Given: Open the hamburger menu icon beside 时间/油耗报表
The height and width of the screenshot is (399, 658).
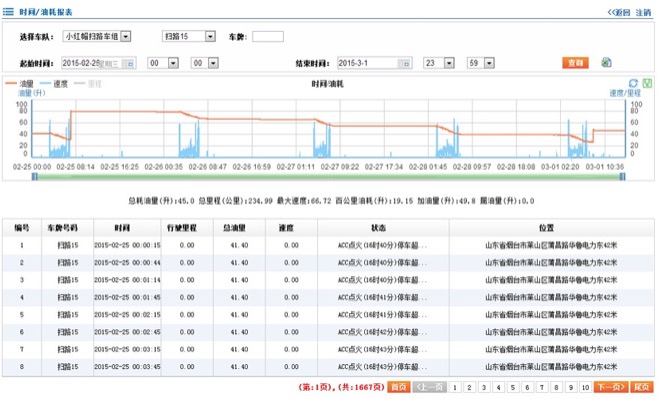Looking at the screenshot, I should click(8, 12).
